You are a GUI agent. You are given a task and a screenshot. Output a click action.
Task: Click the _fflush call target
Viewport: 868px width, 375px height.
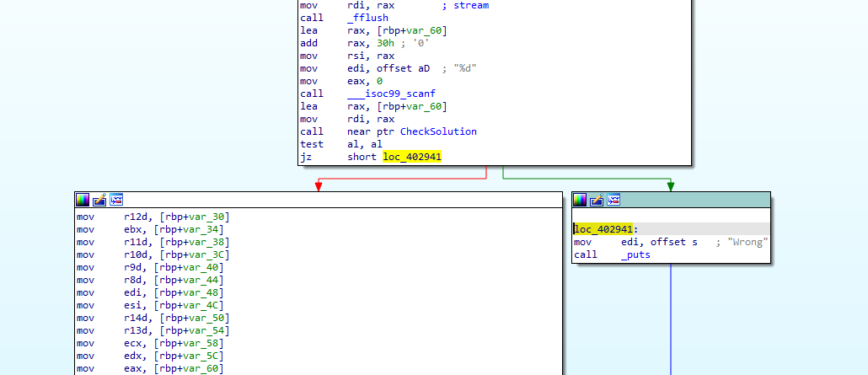click(367, 19)
